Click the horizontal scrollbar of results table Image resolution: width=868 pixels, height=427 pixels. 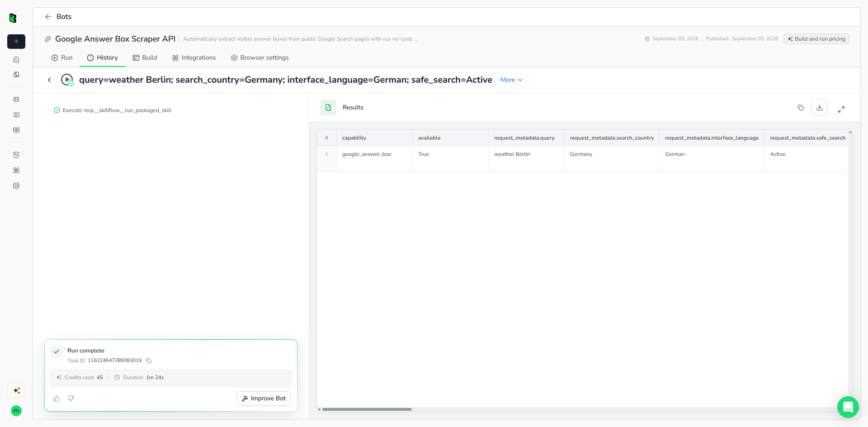[367, 409]
